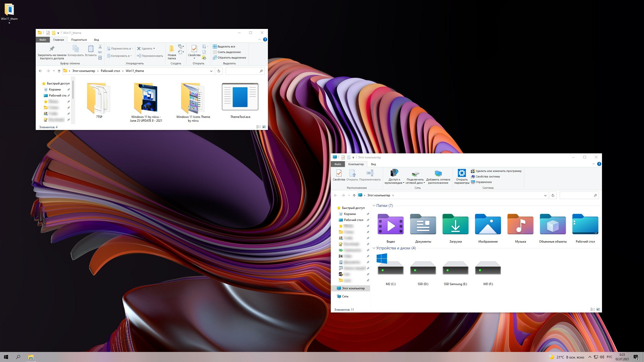Click the Копировать ribbon icon in Win11_theme

(75, 49)
